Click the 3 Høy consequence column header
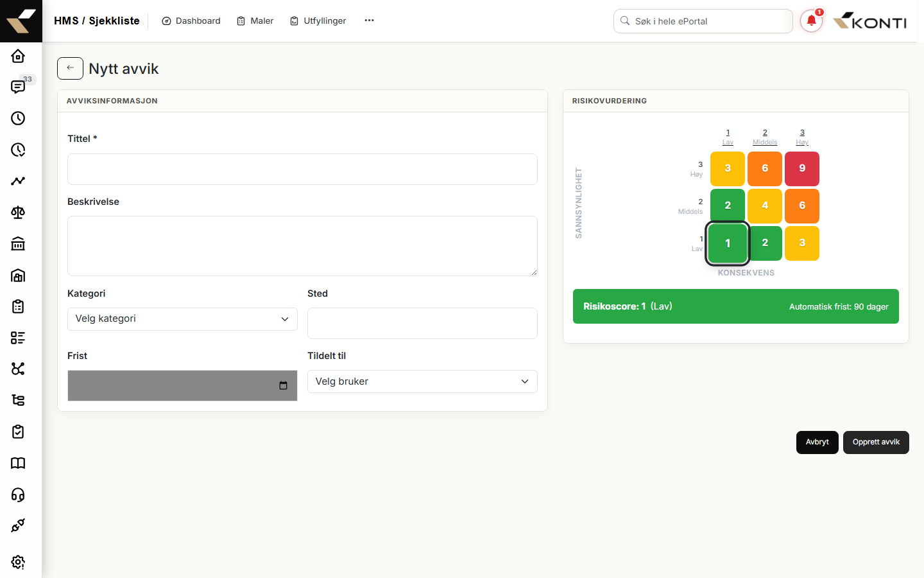Screen dimensions: 924x578 [x=802, y=137]
